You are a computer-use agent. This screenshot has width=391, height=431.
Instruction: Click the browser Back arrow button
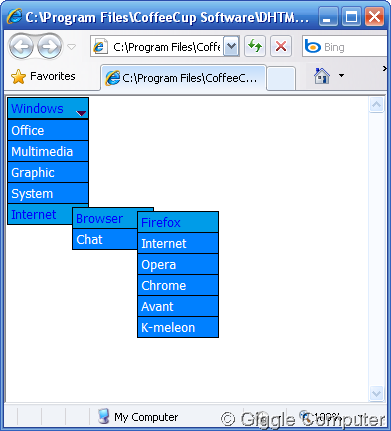(21, 46)
